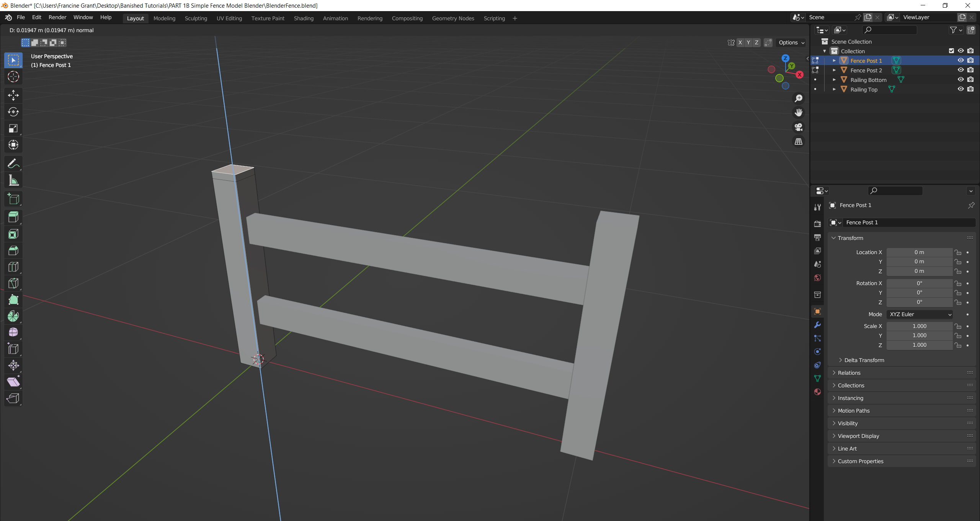Screen dimensions: 980x521
Task: Disable Railing Top in renders
Action: pos(970,89)
